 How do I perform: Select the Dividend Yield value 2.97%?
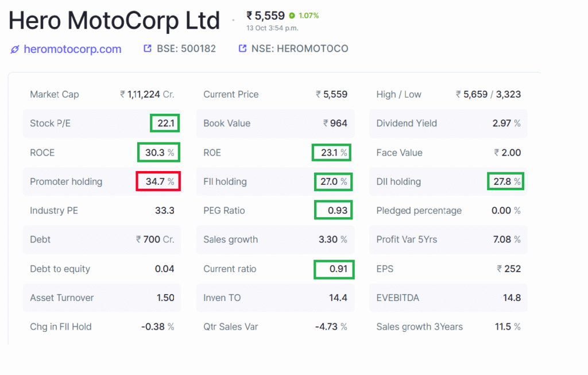(x=505, y=123)
